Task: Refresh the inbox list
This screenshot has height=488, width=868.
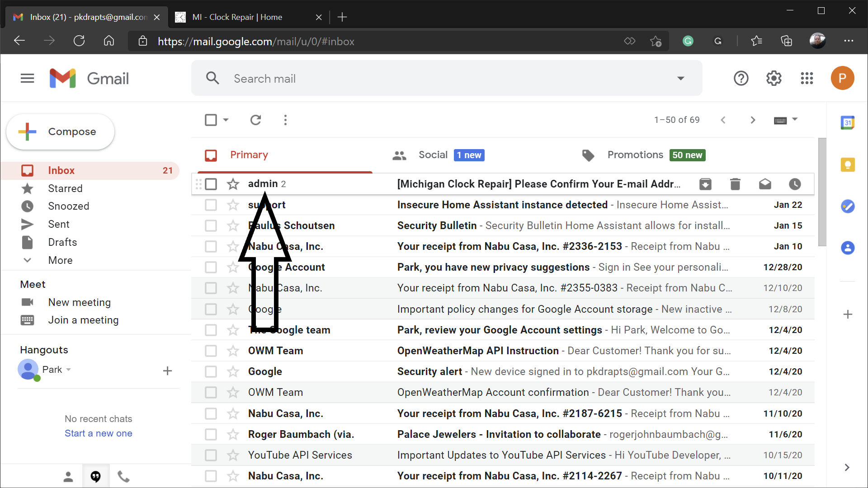Action: [x=256, y=120]
